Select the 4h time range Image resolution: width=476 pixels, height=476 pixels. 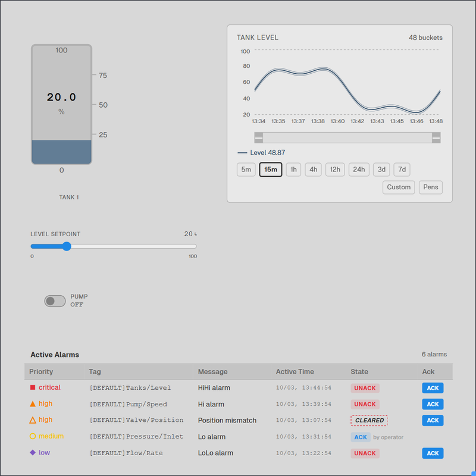pos(313,170)
